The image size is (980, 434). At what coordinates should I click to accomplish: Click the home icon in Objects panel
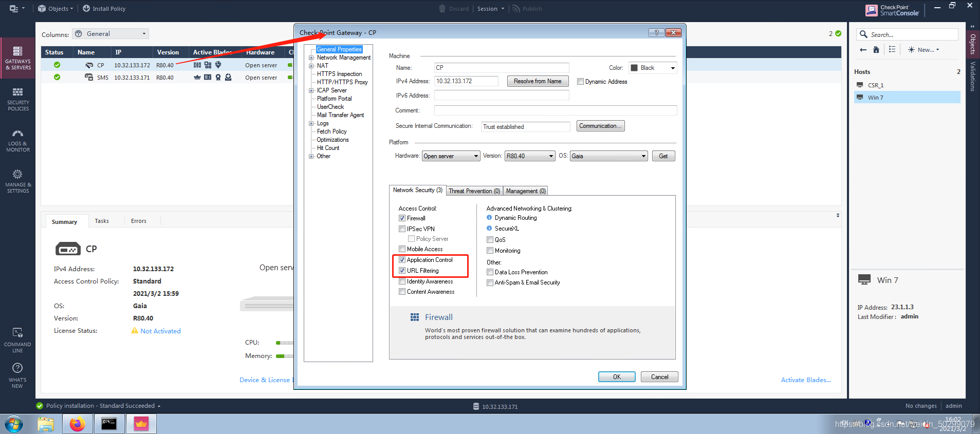pos(876,50)
